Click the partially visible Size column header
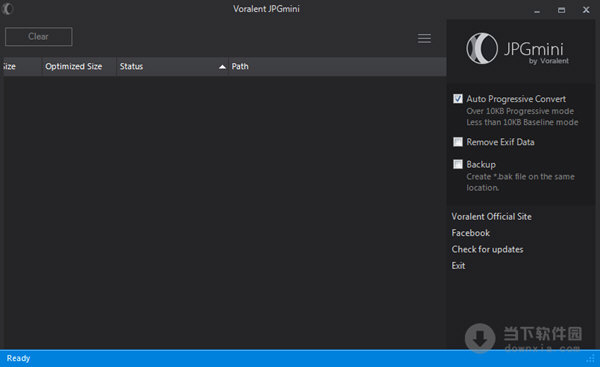Image resolution: width=600 pixels, height=367 pixels. pyautogui.click(x=22, y=67)
